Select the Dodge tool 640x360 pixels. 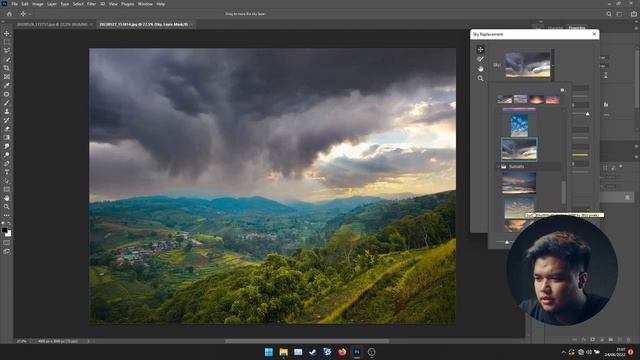pos(7,155)
